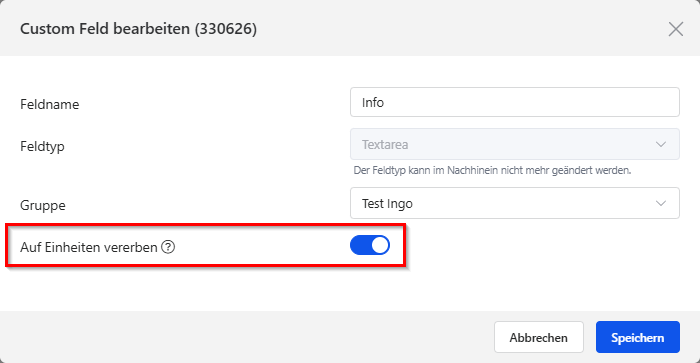700x363 pixels.
Task: Close the Custom Feld bearbeiten dialog
Action: (x=675, y=29)
